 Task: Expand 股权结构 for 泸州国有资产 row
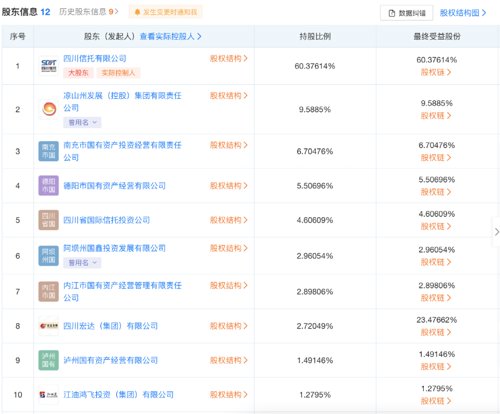(x=229, y=360)
